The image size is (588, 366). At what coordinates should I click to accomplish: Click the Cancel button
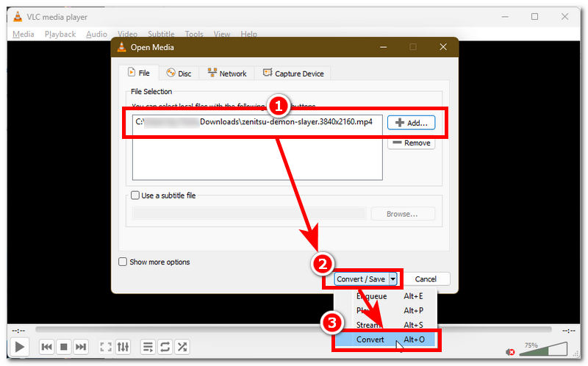coord(426,279)
